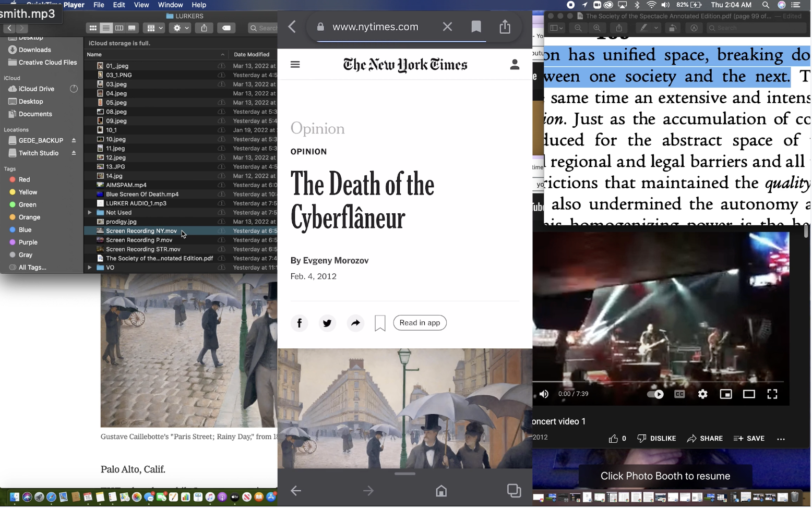
Task: Open Finder action gear menu
Action: 181,28
